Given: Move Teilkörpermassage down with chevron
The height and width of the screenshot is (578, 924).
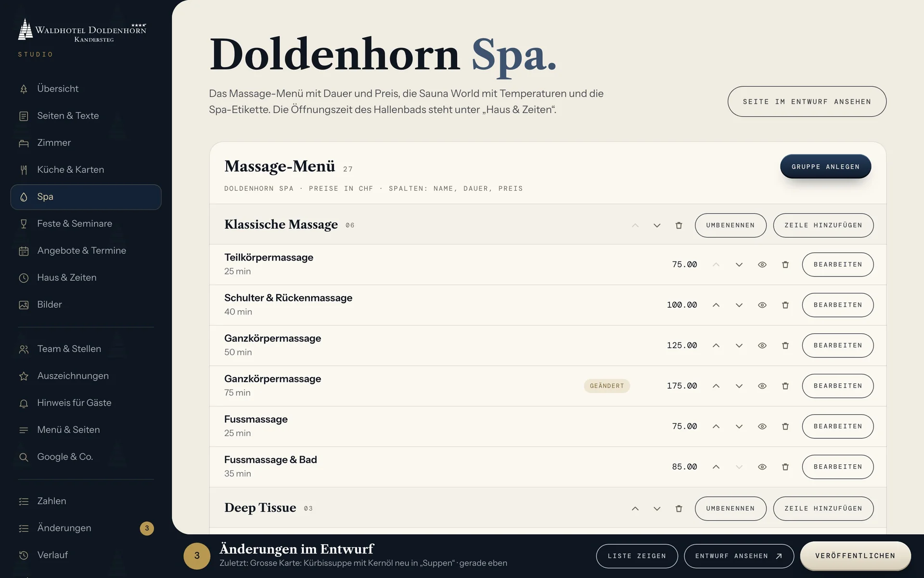Looking at the screenshot, I should click(x=739, y=264).
